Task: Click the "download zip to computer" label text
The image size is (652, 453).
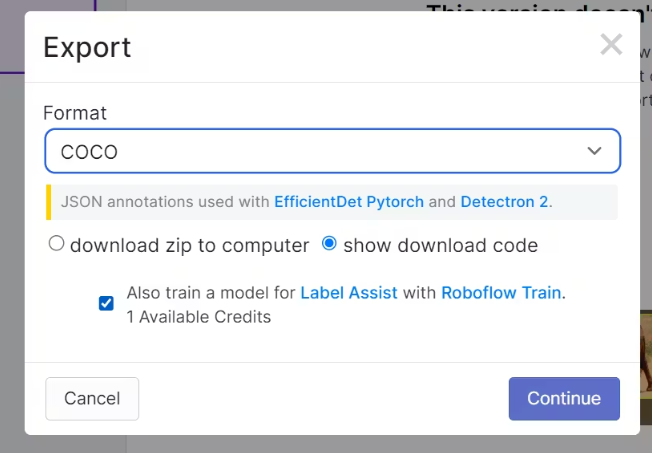Action: click(190, 245)
